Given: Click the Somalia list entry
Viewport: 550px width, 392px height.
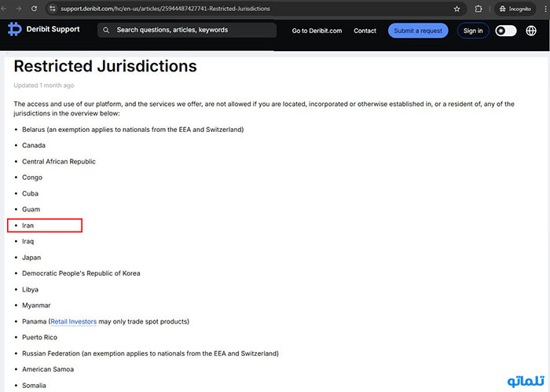Looking at the screenshot, I should pyautogui.click(x=34, y=386).
